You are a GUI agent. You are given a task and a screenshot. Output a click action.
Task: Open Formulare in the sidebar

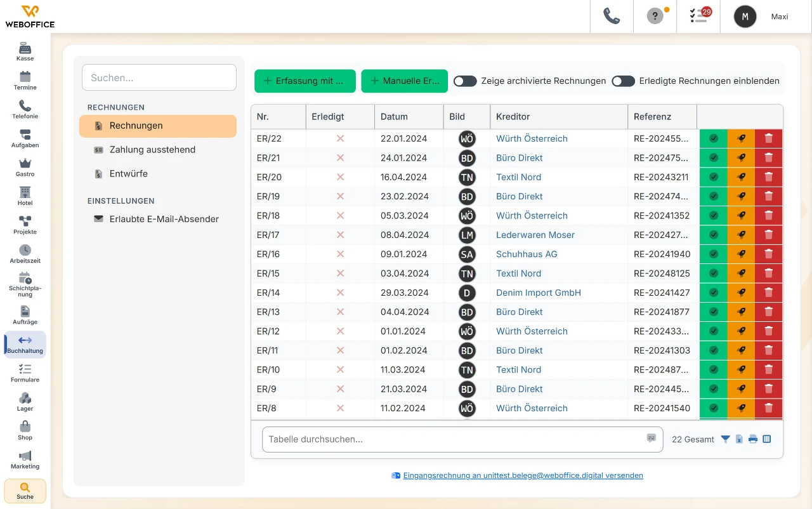pyautogui.click(x=25, y=373)
